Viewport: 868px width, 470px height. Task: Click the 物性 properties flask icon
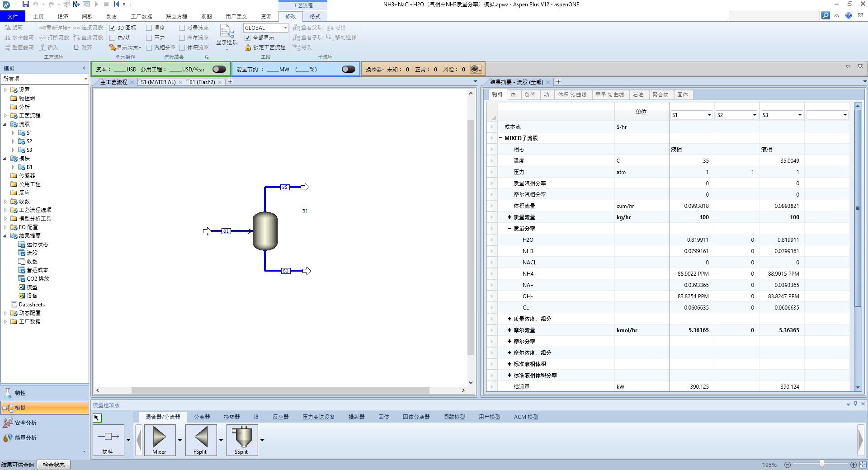pos(8,393)
